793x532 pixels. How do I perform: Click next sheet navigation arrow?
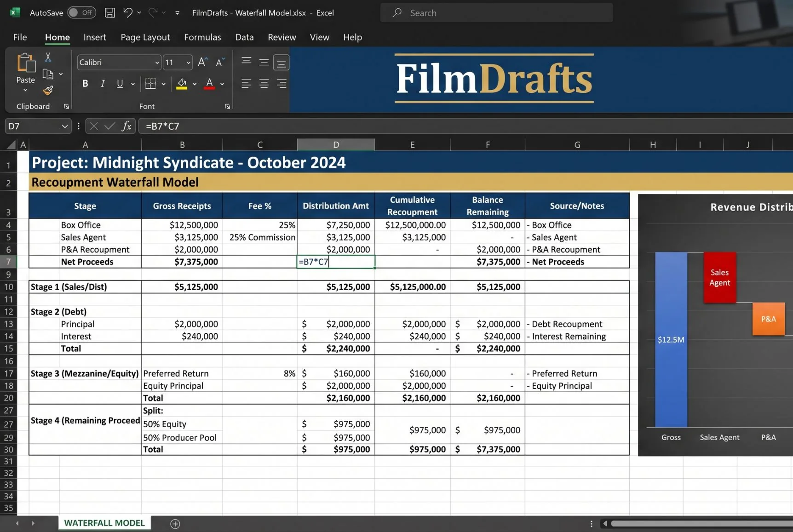(33, 523)
